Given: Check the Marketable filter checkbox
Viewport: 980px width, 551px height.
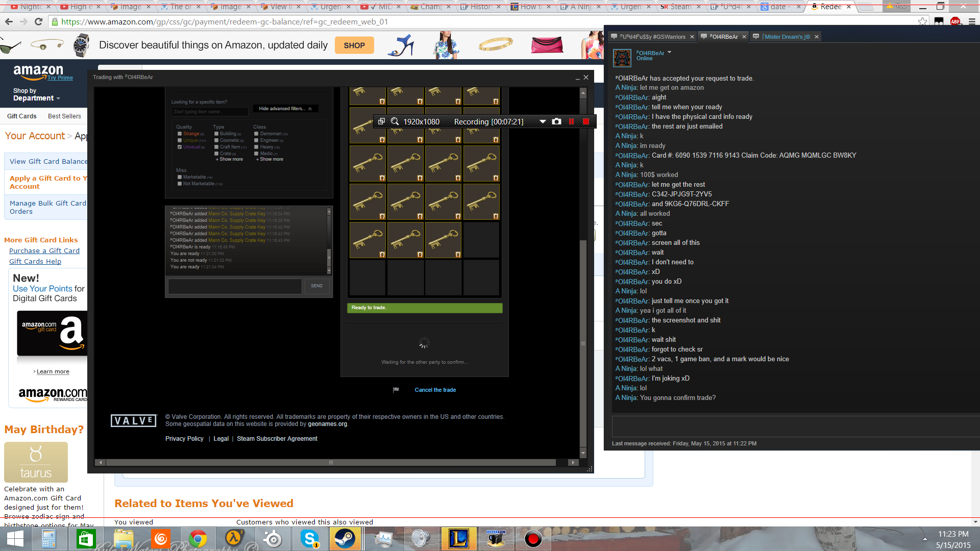Looking at the screenshot, I should (180, 177).
